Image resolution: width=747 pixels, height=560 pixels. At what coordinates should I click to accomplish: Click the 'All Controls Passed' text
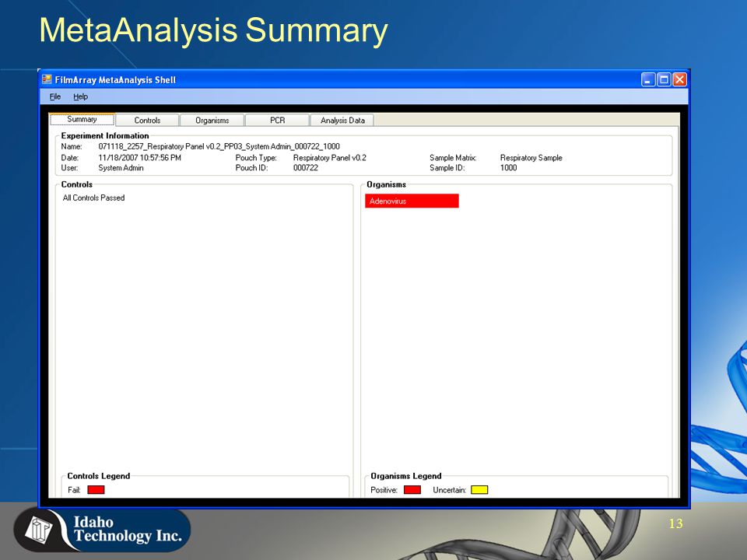point(94,198)
